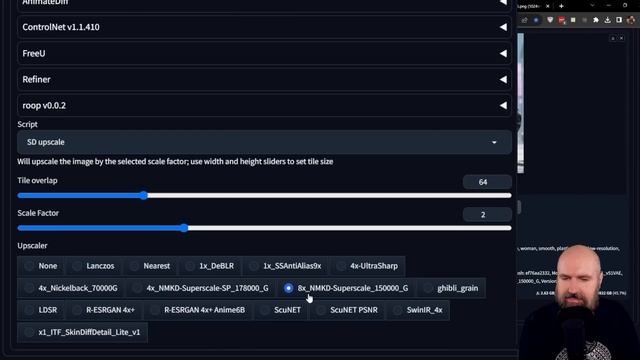Viewport: 640px width, 360px height.
Task: Open the Script dropdown showing SD upscale
Action: (264, 142)
